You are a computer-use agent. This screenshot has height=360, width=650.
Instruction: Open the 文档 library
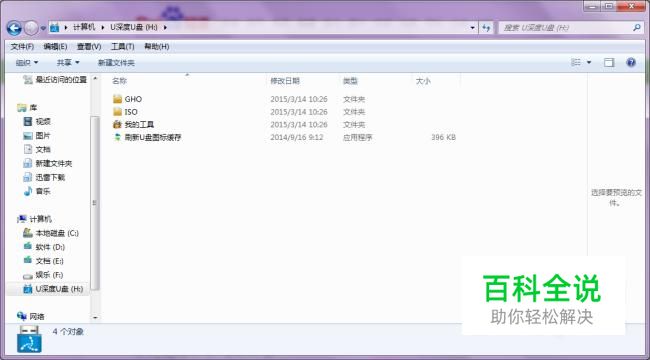tap(37, 149)
